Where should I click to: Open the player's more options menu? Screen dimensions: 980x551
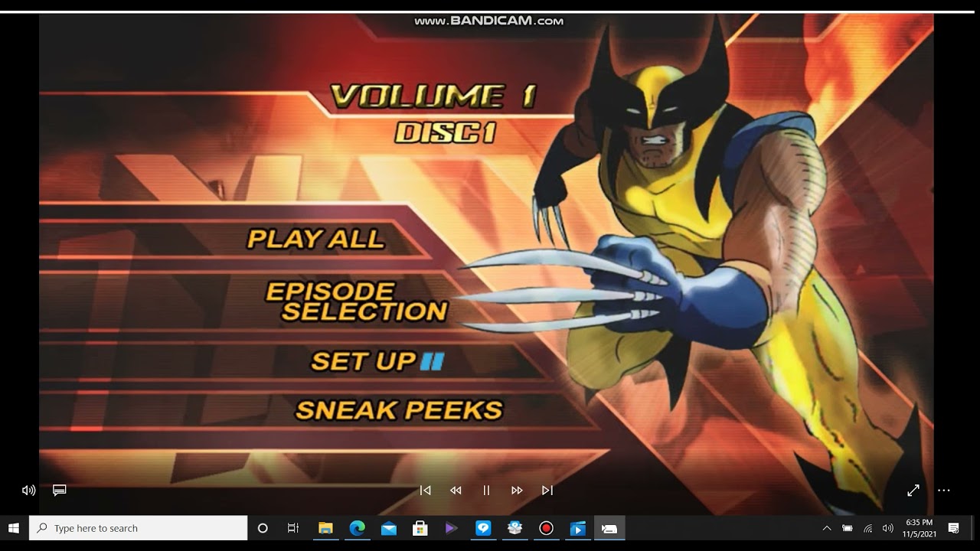pyautogui.click(x=944, y=491)
